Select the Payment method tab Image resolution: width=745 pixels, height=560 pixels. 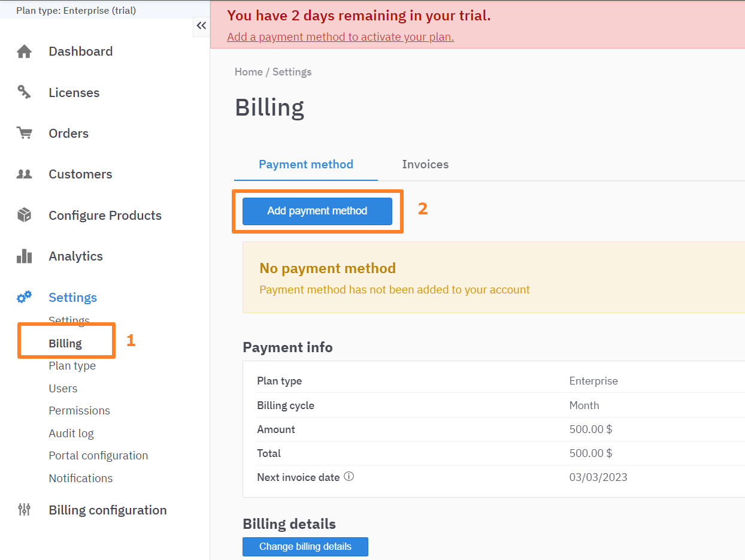[305, 164]
